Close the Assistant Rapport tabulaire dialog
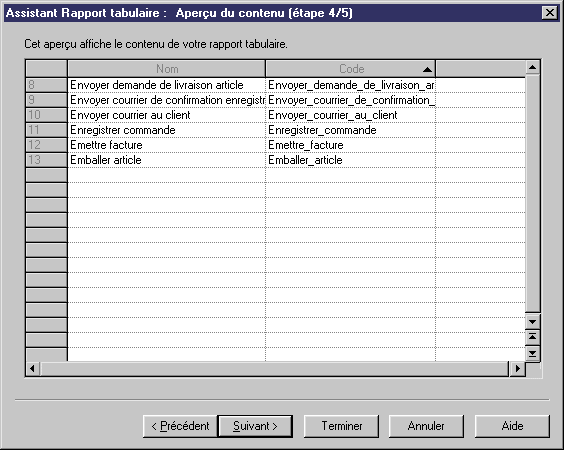564x450 pixels. 550,13
